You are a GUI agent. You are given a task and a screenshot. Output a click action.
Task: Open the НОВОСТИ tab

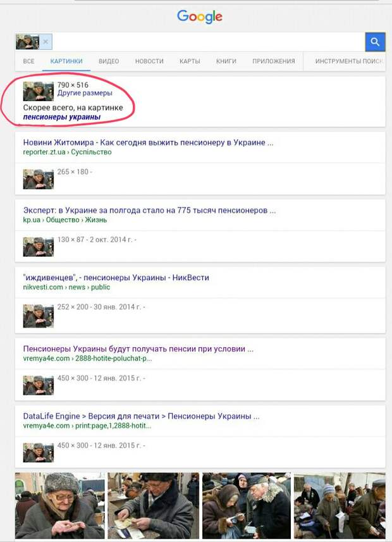[149, 61]
